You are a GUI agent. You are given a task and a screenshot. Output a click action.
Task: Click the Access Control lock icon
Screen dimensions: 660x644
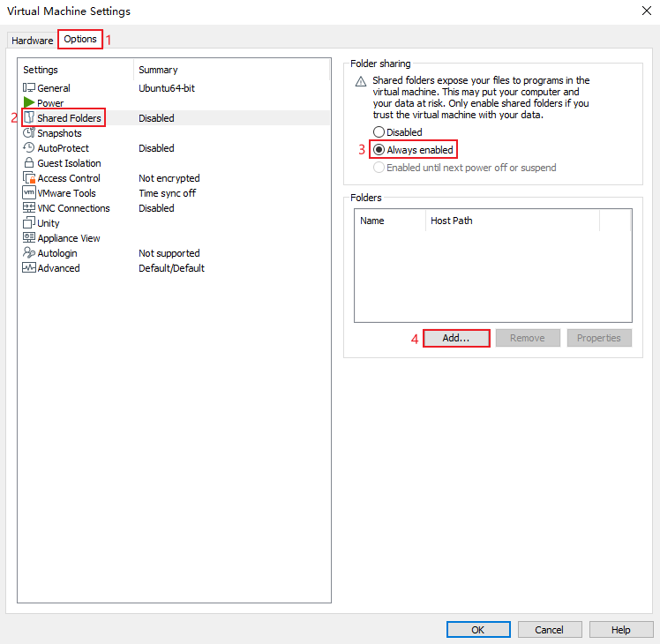pyautogui.click(x=28, y=178)
